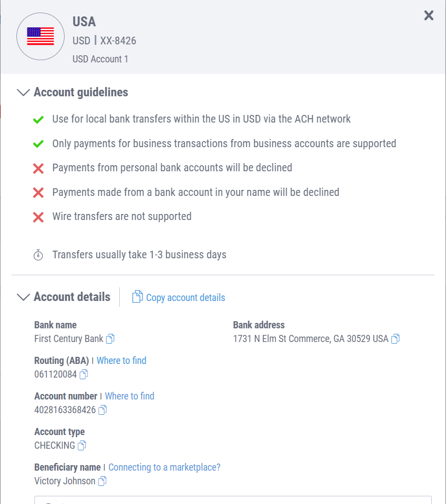Copy the First Century Bank name
Image resolution: width=446 pixels, height=504 pixels.
(x=110, y=339)
